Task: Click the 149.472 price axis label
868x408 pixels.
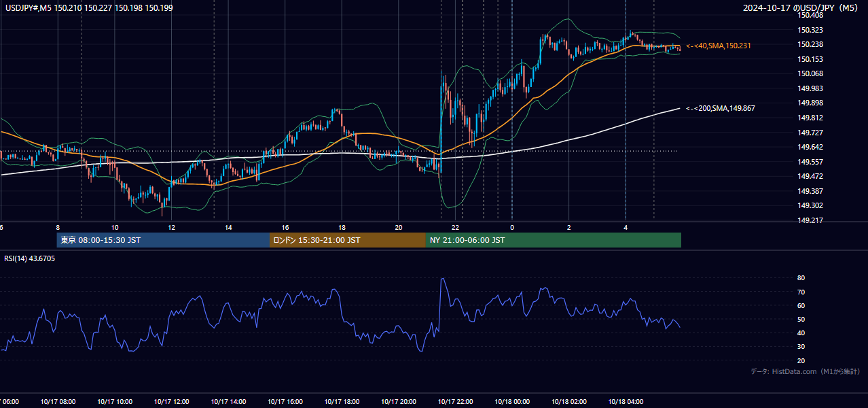Action: (x=811, y=176)
